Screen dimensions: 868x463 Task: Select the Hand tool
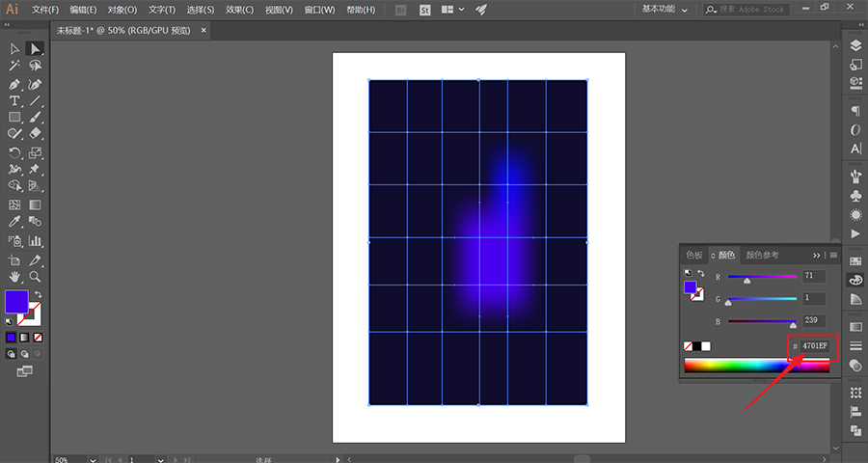15,277
